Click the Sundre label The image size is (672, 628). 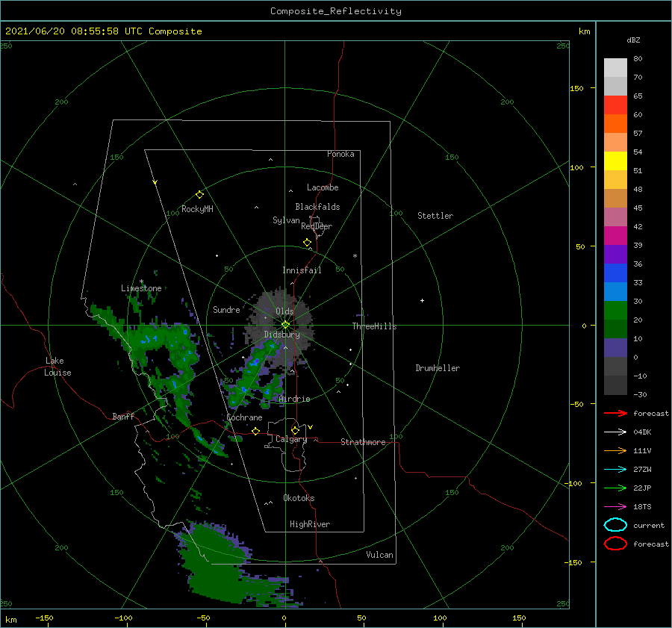click(x=226, y=309)
